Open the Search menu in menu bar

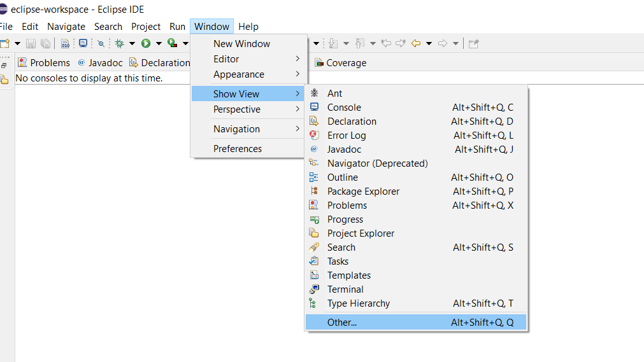tap(108, 27)
